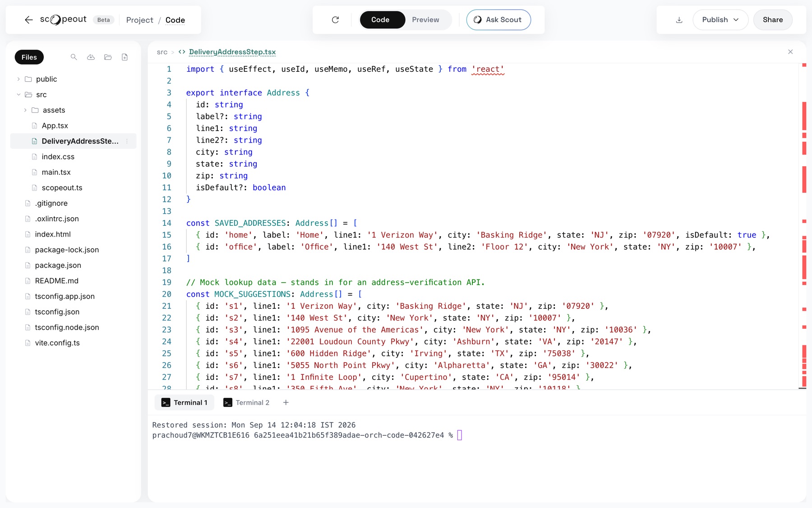Image resolution: width=812 pixels, height=508 pixels.
Task: Switch to Preview view
Action: click(x=425, y=20)
